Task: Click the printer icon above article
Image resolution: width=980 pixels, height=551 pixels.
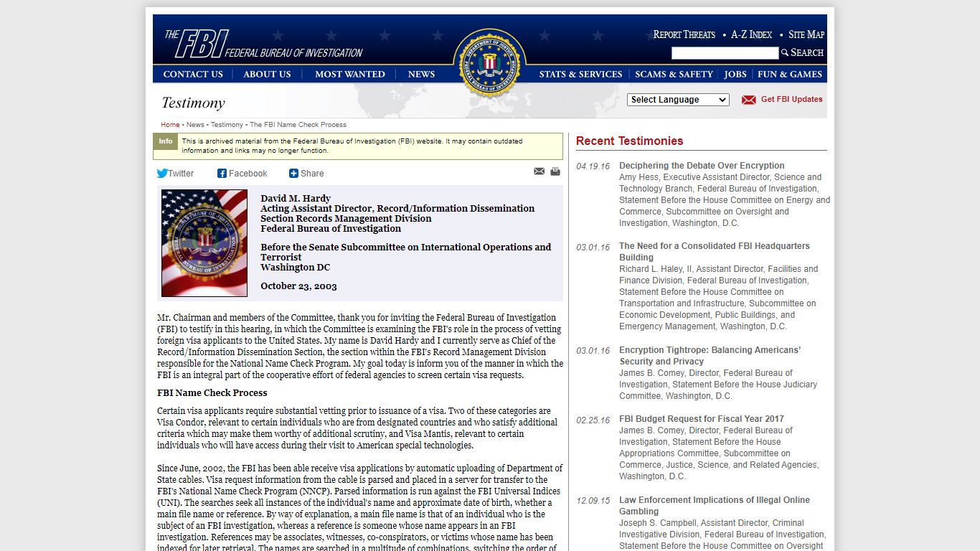Action: tap(555, 171)
